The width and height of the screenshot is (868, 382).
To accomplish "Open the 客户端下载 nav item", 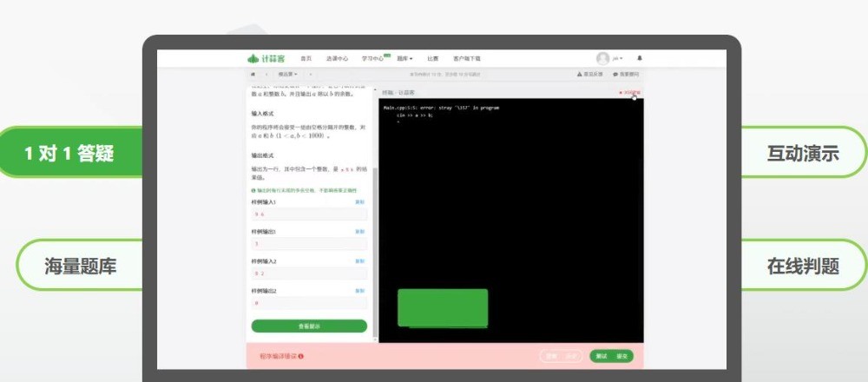I will click(467, 59).
